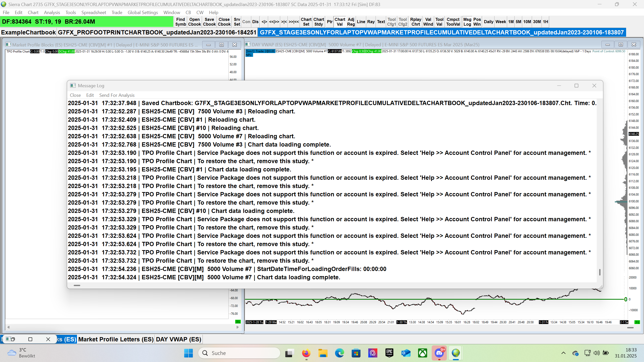
Task: Open the Msg Log toolbar button
Action: coord(467,22)
